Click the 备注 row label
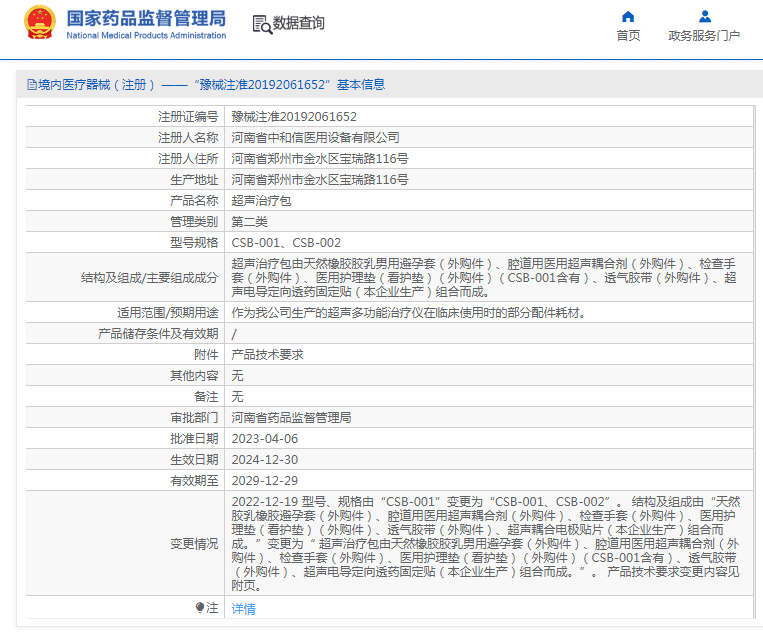The width and height of the screenshot is (763, 637). point(206,396)
